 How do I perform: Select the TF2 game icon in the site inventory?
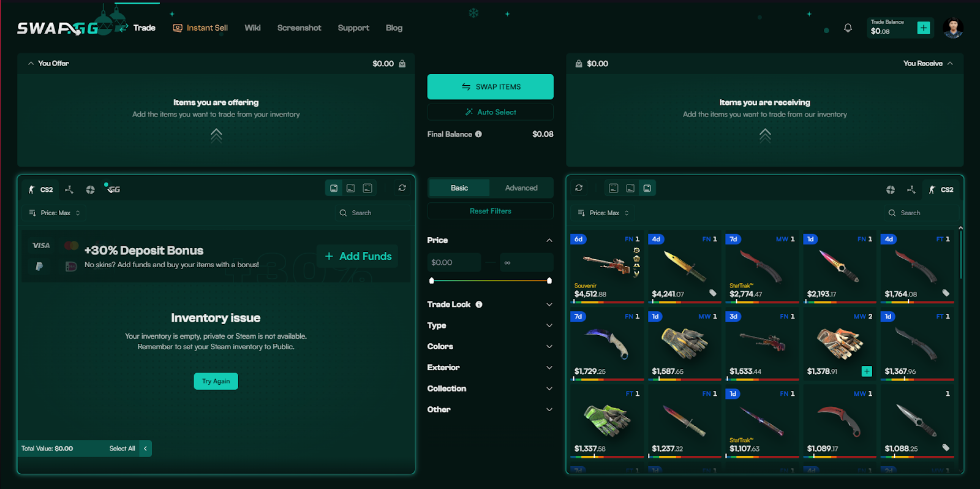click(x=891, y=189)
